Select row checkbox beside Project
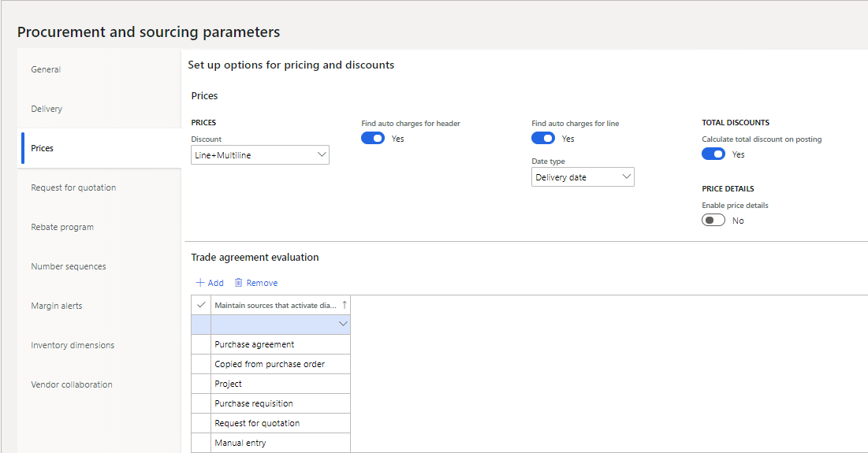The height and width of the screenshot is (453, 868). 201,384
